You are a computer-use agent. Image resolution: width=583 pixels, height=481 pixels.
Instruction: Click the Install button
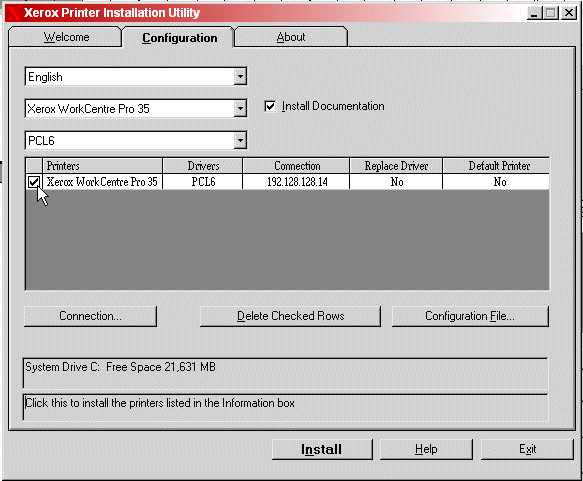click(322, 449)
